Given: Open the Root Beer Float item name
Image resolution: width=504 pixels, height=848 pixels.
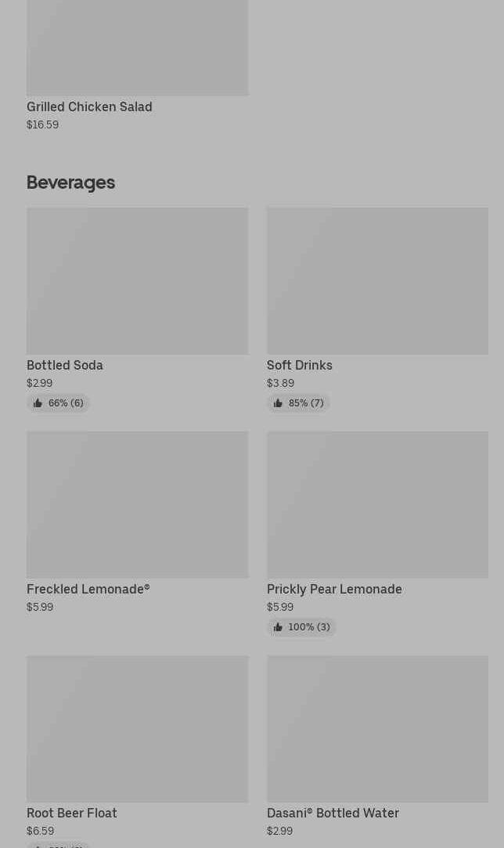Looking at the screenshot, I should (x=72, y=813).
